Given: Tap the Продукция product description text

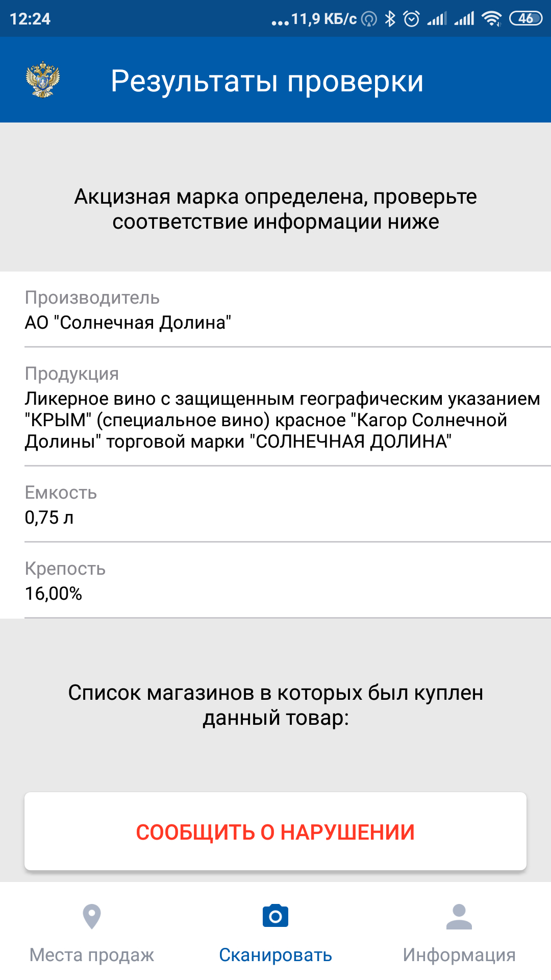Looking at the screenshot, I should [275, 420].
